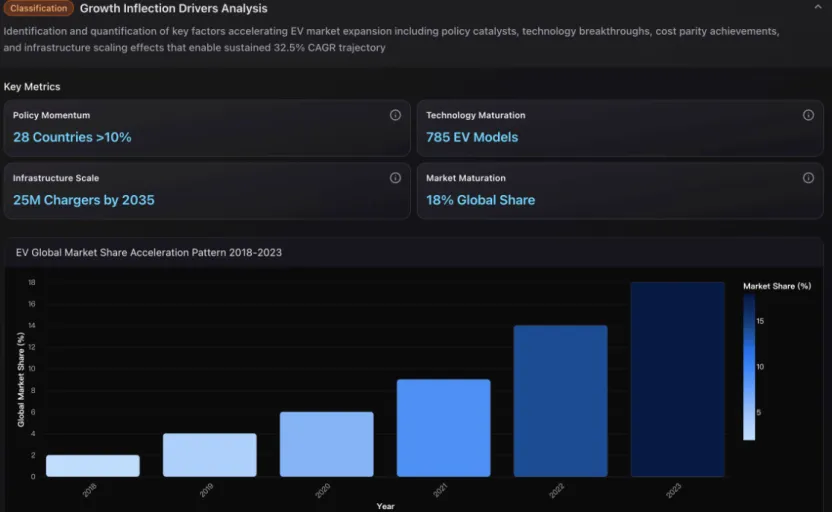Open the Infrastructure Scale info icon
This screenshot has width=832, height=512.
click(x=395, y=178)
